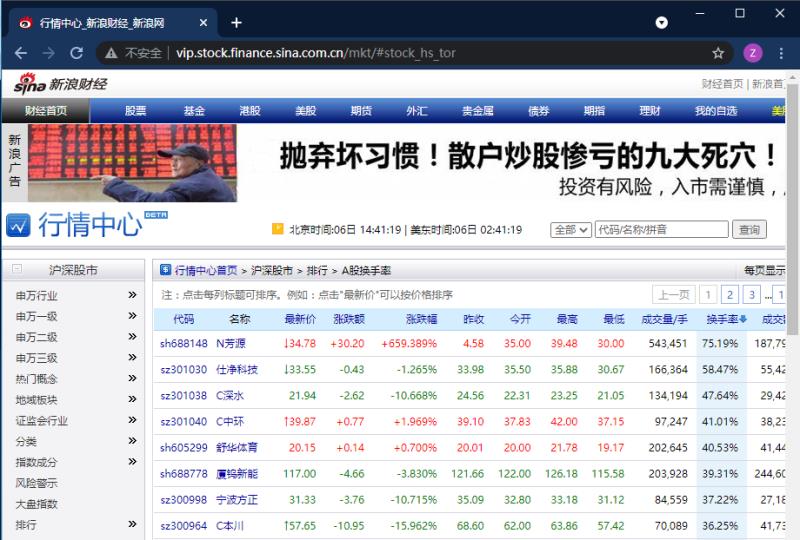Open the 全部 market type dropdown
This screenshot has width=800, height=540.
coord(571,230)
